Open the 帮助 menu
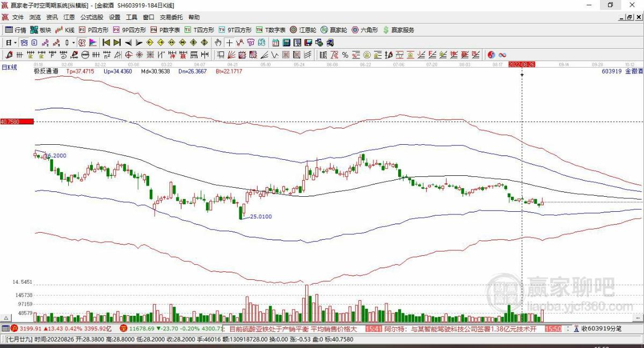The image size is (644, 348). click(194, 17)
